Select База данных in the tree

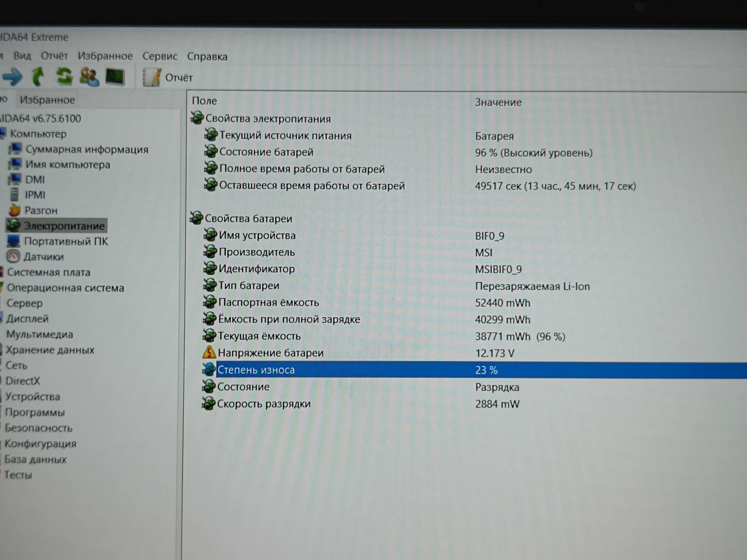(x=36, y=459)
